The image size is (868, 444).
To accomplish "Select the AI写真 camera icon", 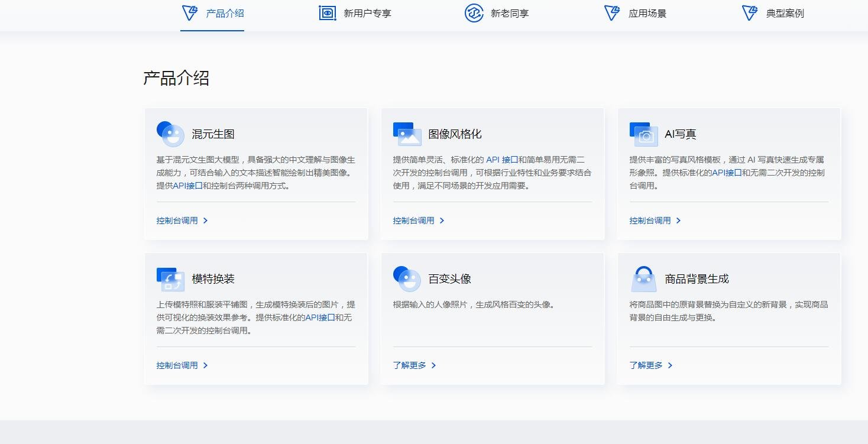I will click(x=643, y=134).
